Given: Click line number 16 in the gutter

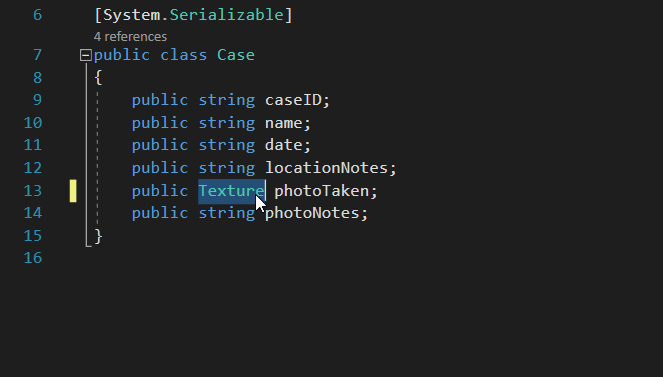Looking at the screenshot, I should click(x=33, y=258).
